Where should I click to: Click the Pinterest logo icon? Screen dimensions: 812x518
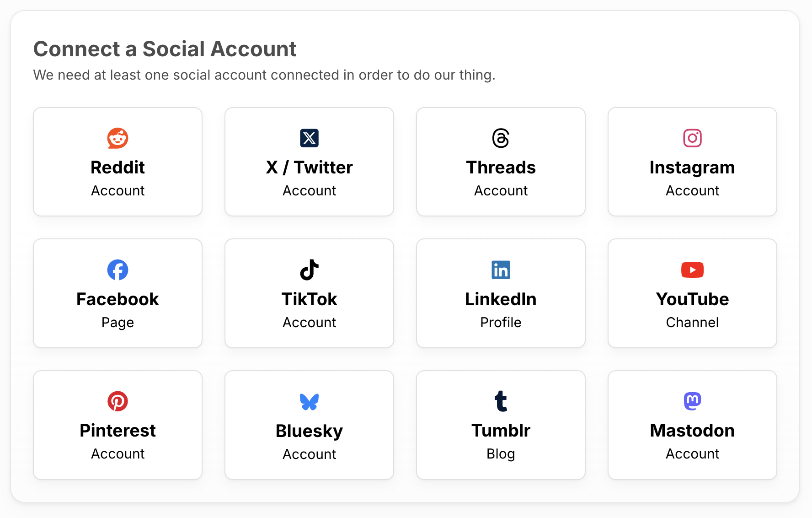point(118,401)
